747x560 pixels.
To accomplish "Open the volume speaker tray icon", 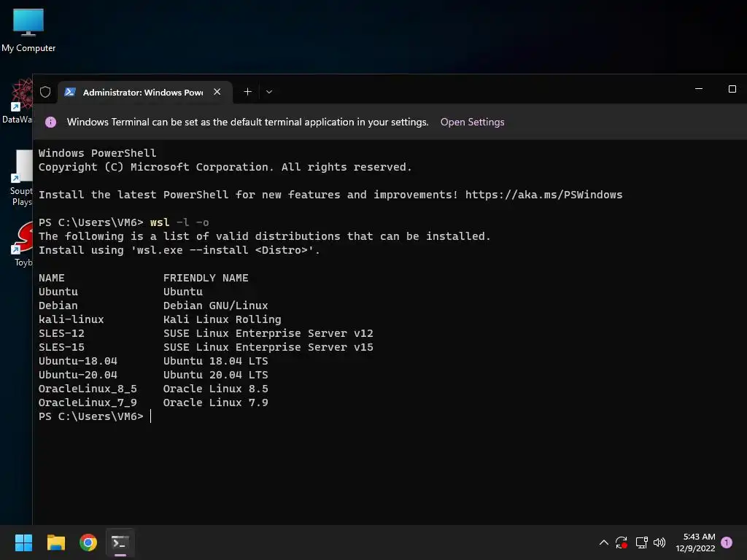I will (659, 542).
